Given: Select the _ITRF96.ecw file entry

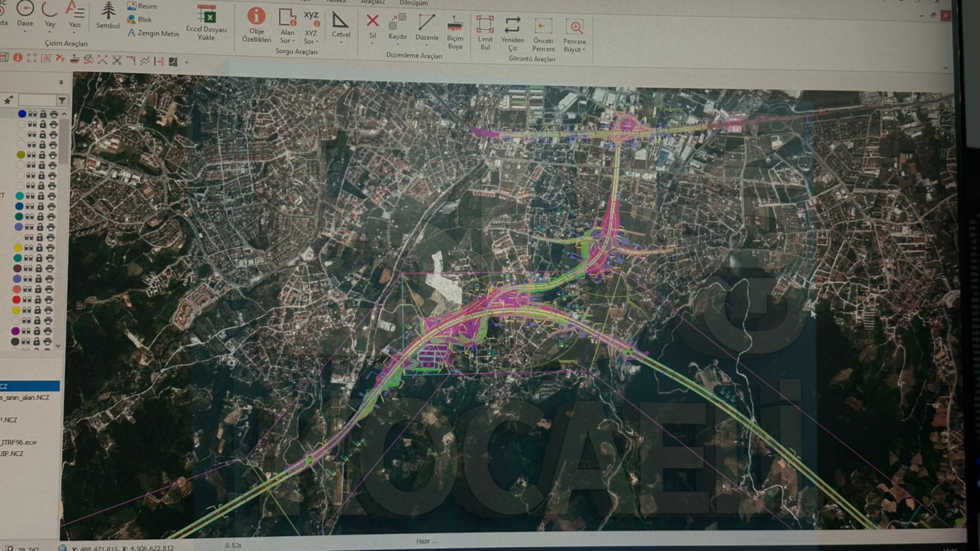Looking at the screenshot, I should (19, 442).
